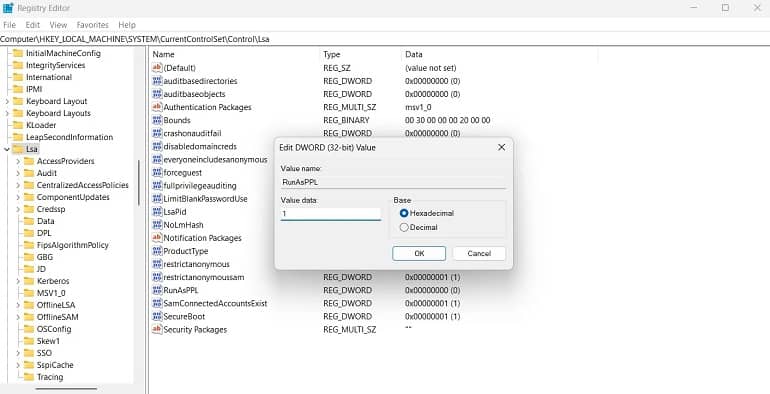This screenshot has width=770, height=394.
Task: Click the SecureBoot DWORD icon
Action: [157, 316]
